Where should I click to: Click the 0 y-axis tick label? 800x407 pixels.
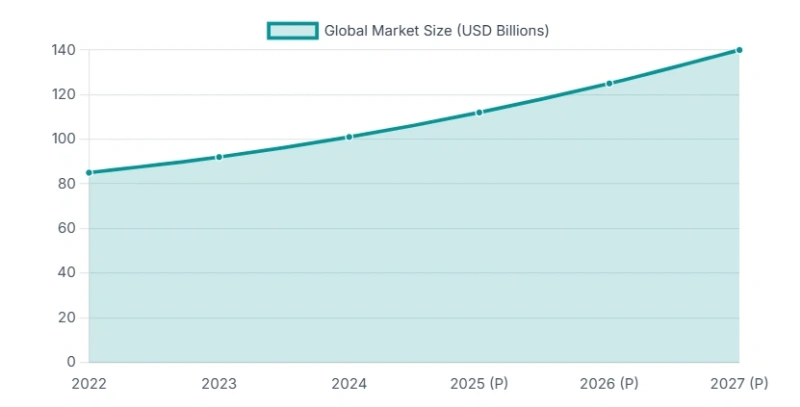point(71,362)
